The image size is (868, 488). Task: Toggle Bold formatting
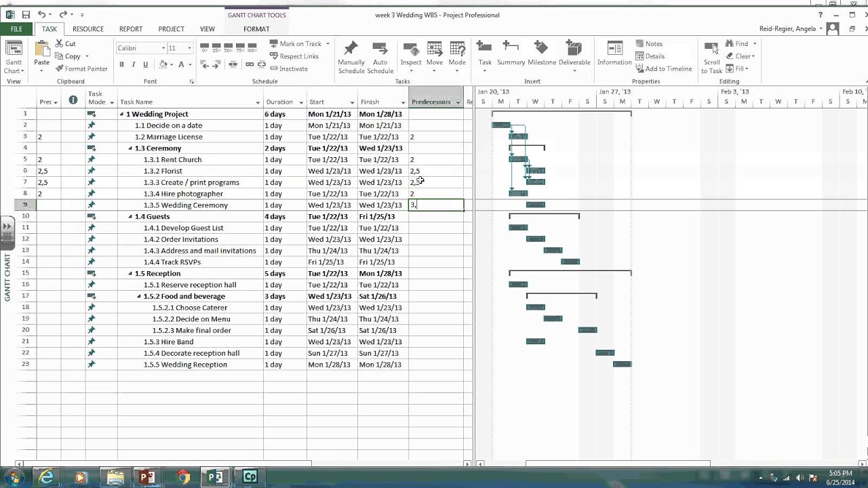point(122,64)
